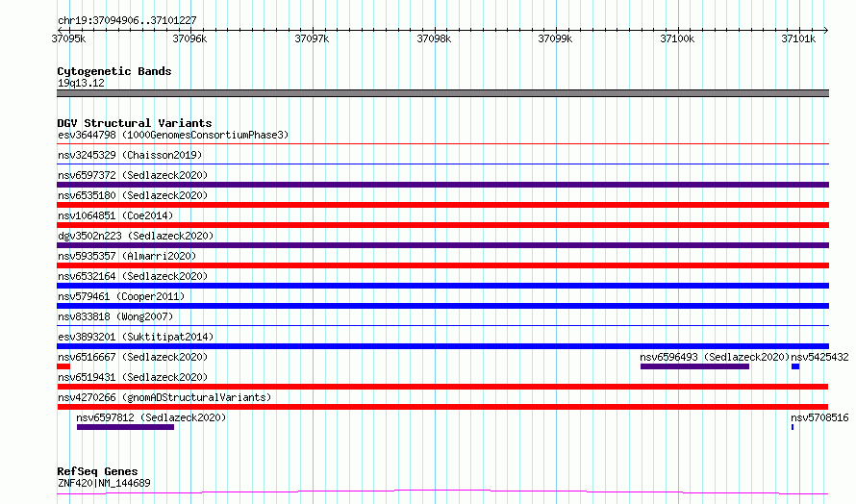Open the nsv1064851 (Coe2014) variant entry

click(x=115, y=215)
